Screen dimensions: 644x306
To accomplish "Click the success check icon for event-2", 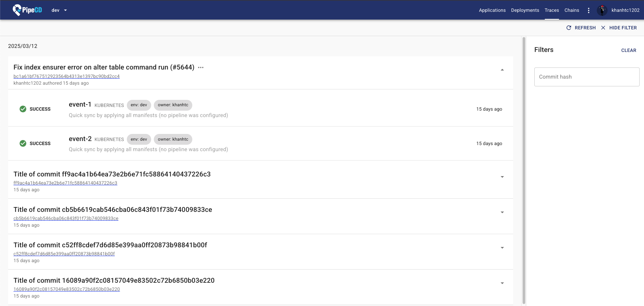I will point(23,143).
